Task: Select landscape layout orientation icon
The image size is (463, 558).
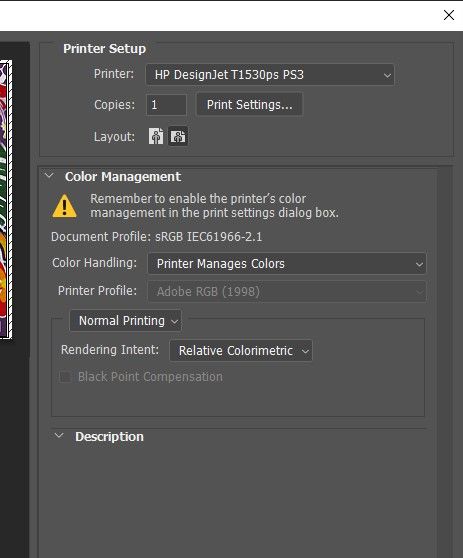Action: point(178,136)
